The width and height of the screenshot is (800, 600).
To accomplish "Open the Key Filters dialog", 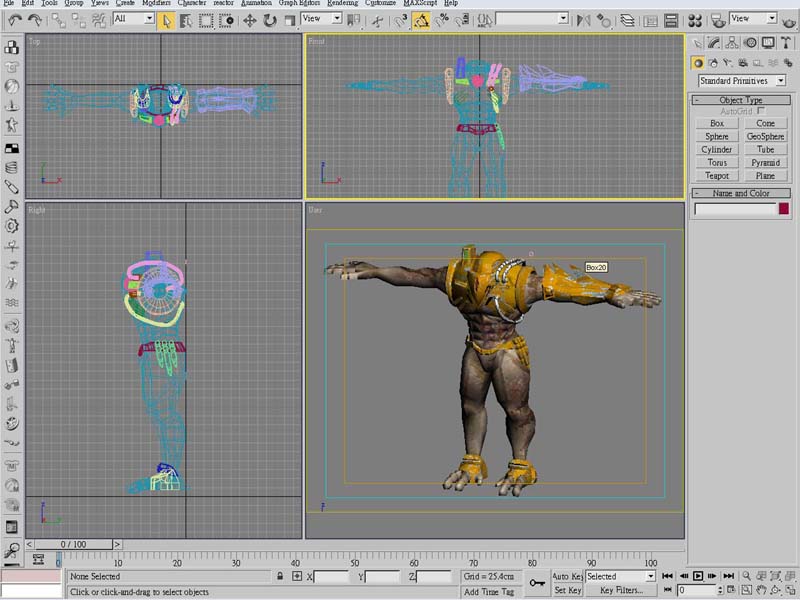I will point(620,590).
